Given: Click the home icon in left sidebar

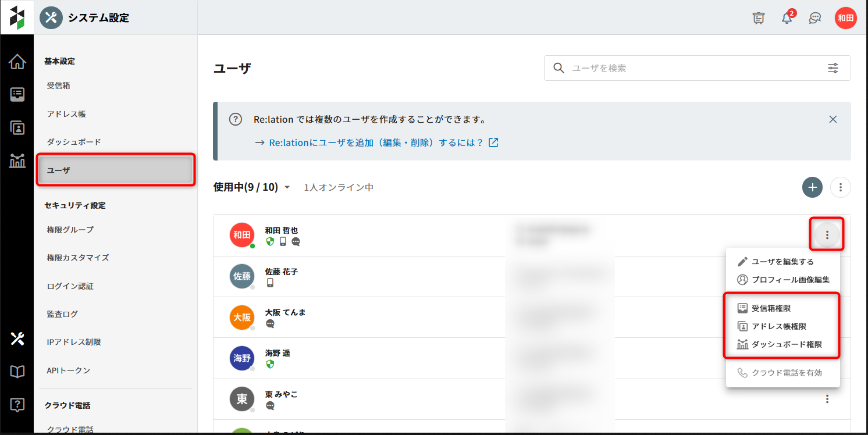Looking at the screenshot, I should [x=17, y=62].
